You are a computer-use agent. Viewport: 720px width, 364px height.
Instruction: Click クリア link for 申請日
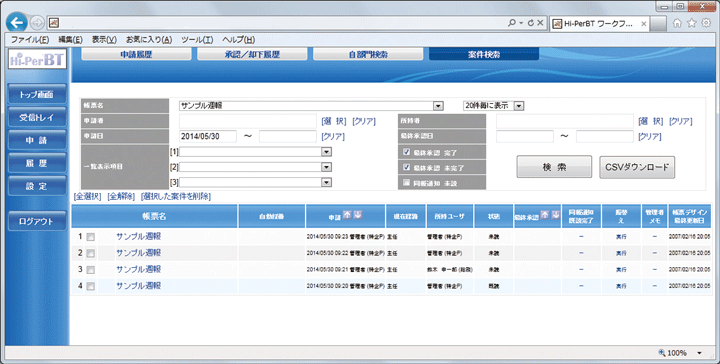pos(333,136)
